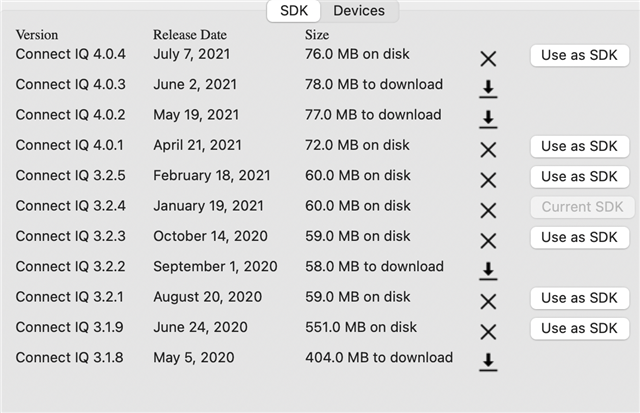The width and height of the screenshot is (640, 413).
Task: Delete Connect IQ 3.2.3 SDK
Action: [x=488, y=240]
